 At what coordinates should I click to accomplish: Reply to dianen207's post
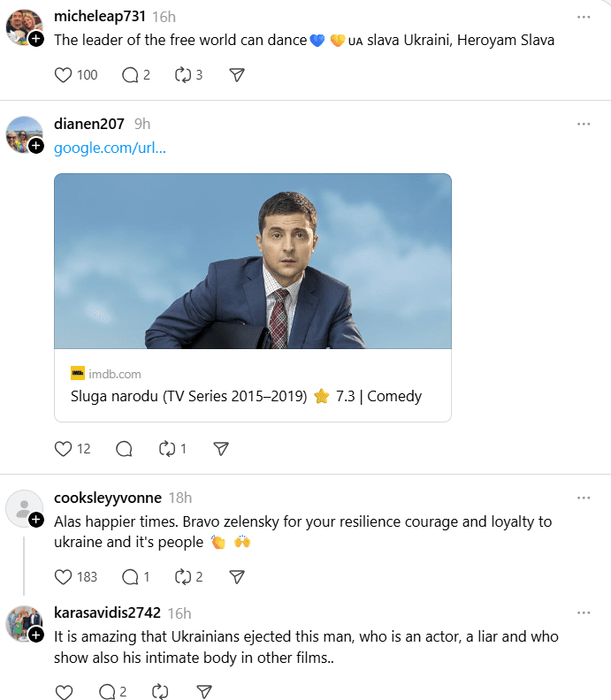point(124,449)
